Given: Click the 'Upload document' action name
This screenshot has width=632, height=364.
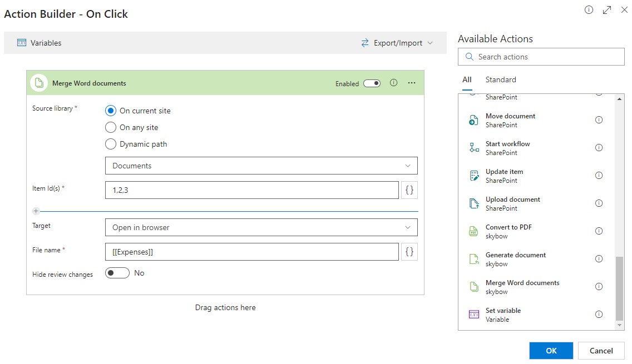Looking at the screenshot, I should coord(513,200).
